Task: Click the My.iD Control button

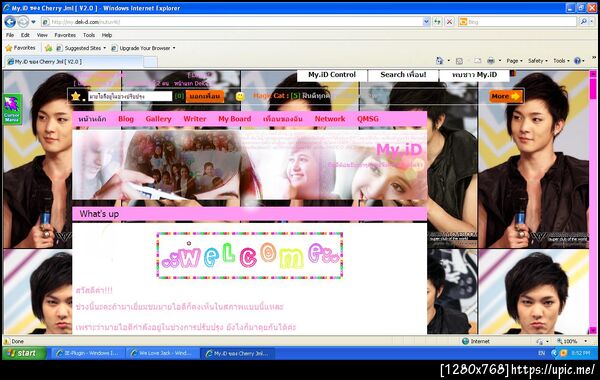Action: click(x=332, y=75)
